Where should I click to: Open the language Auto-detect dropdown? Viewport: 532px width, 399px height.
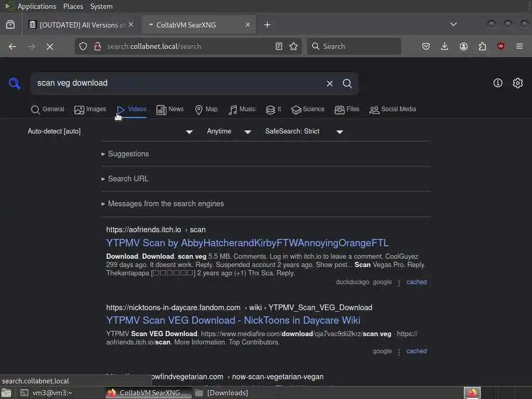(x=110, y=131)
